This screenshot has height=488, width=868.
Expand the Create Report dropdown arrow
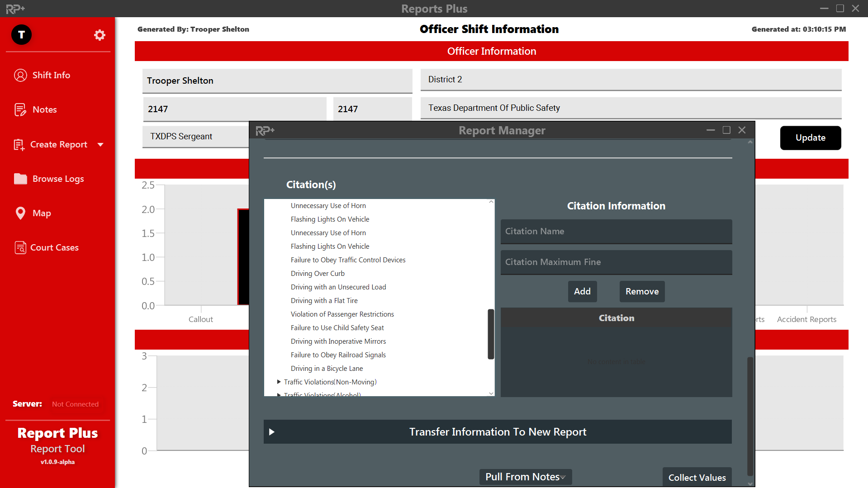click(100, 145)
